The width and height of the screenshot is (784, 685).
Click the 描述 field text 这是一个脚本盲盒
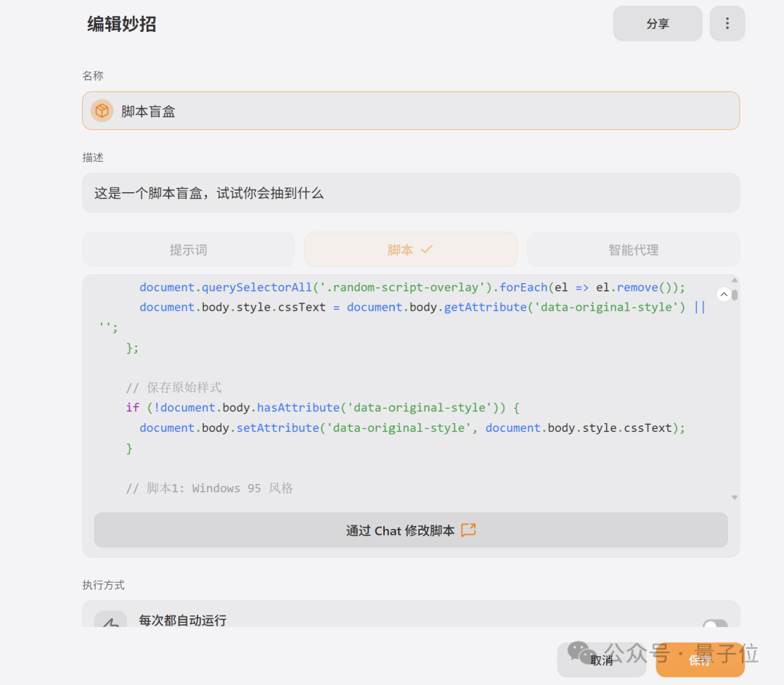(209, 193)
